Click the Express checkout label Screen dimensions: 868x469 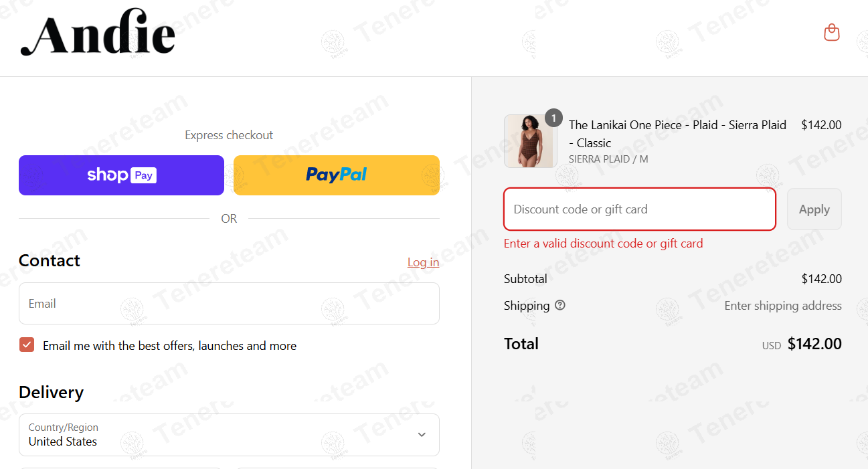tap(229, 135)
